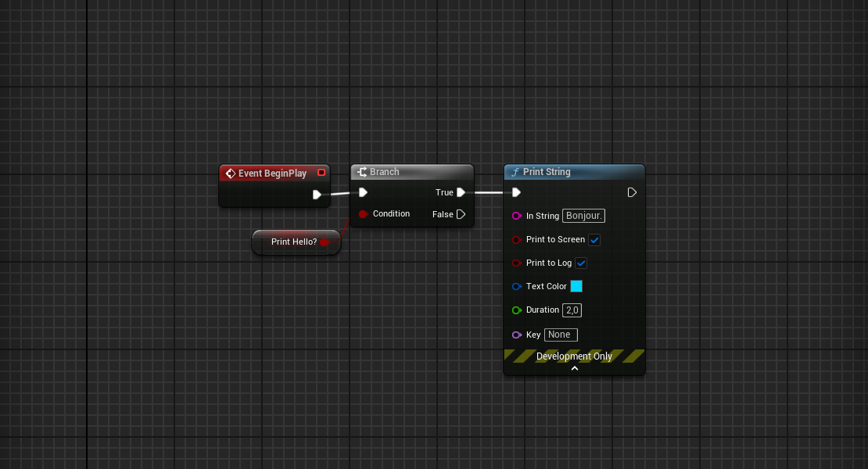Click the Print String exec output pin

[632, 192]
